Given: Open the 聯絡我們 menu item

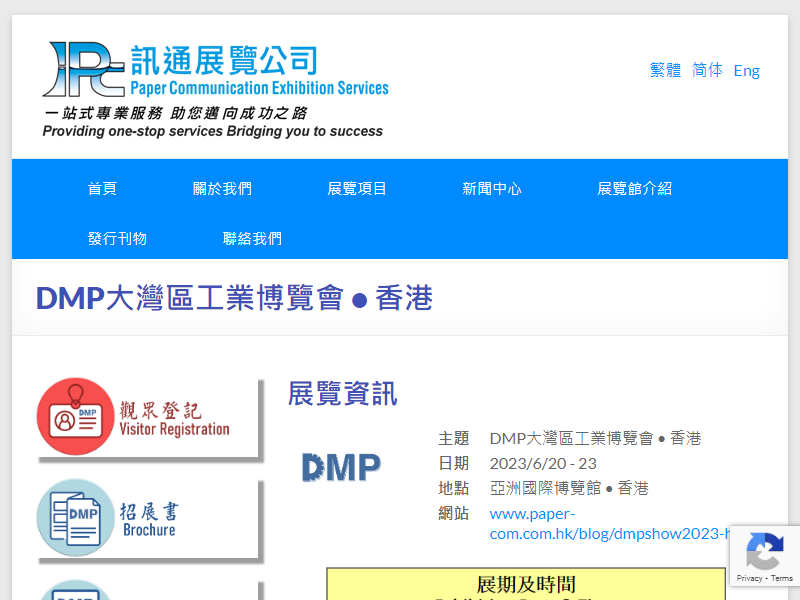Looking at the screenshot, I should [x=252, y=238].
